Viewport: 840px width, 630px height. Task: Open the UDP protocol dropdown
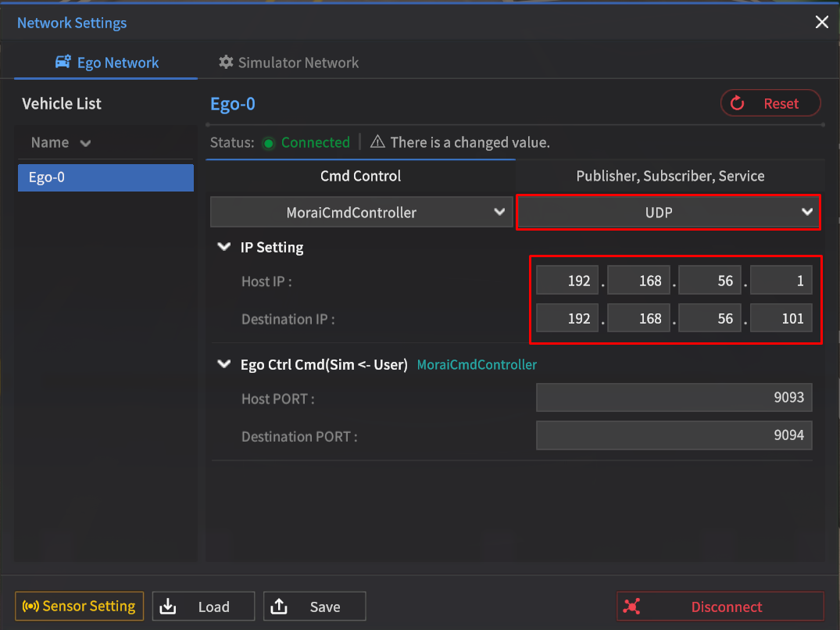[x=668, y=212]
